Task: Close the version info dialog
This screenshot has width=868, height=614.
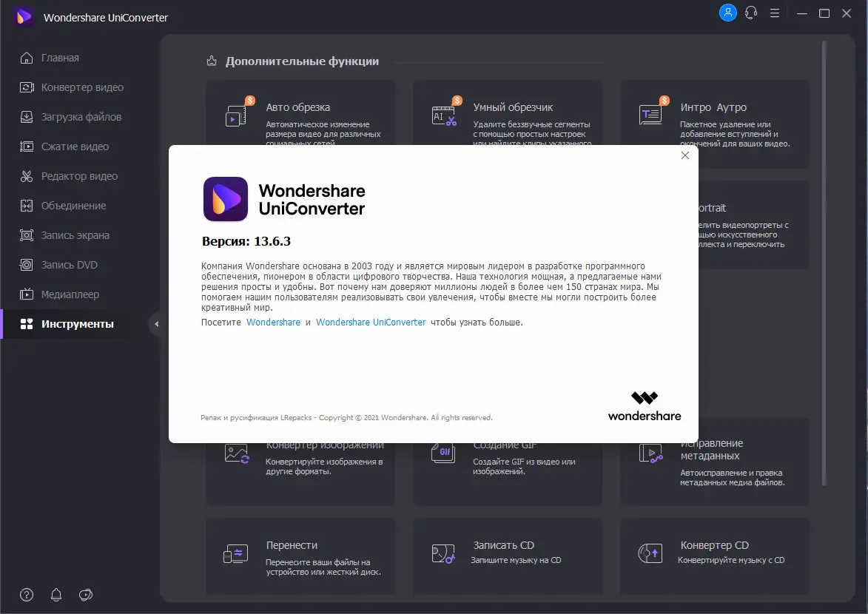Action: (684, 155)
